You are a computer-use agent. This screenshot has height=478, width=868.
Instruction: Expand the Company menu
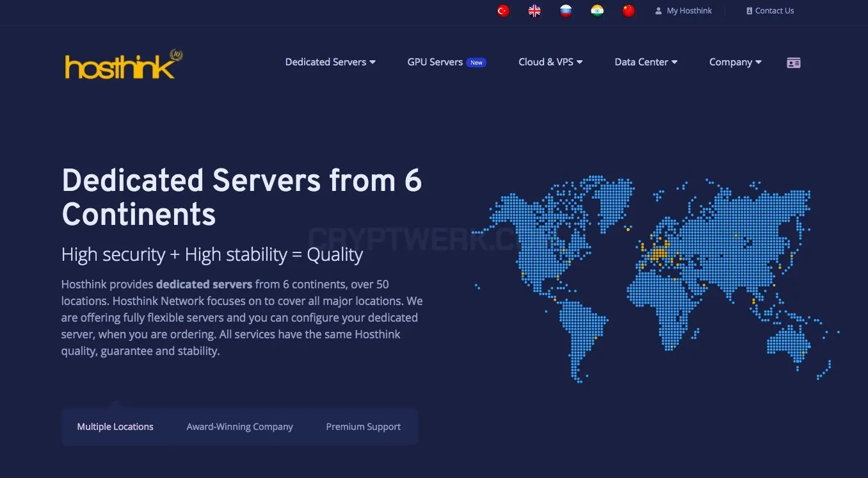[735, 62]
